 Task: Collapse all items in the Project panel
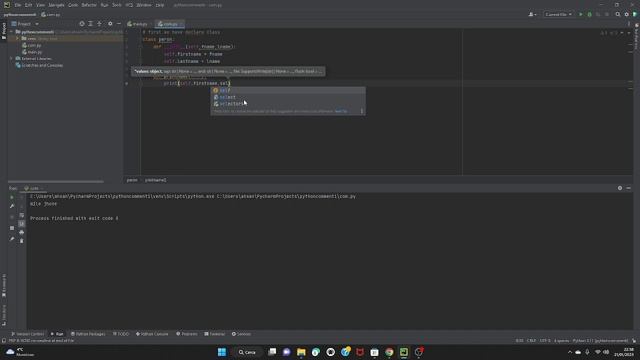[99, 24]
